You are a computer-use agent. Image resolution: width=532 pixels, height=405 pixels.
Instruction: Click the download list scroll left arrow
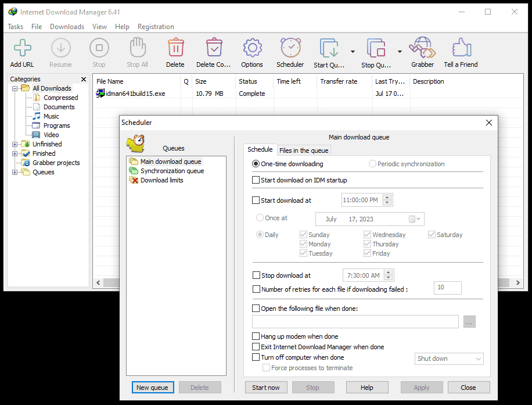coord(98,282)
